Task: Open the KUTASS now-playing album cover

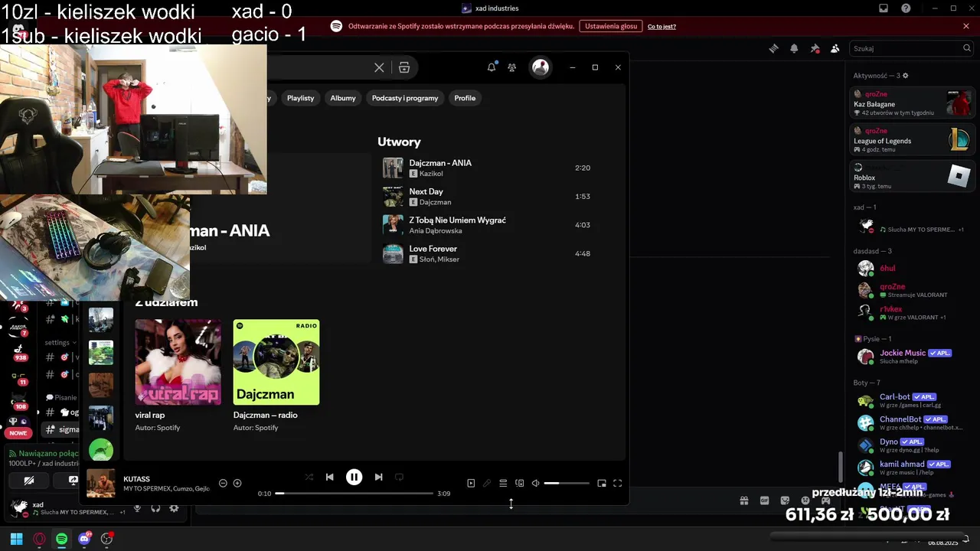Action: pos(101,483)
